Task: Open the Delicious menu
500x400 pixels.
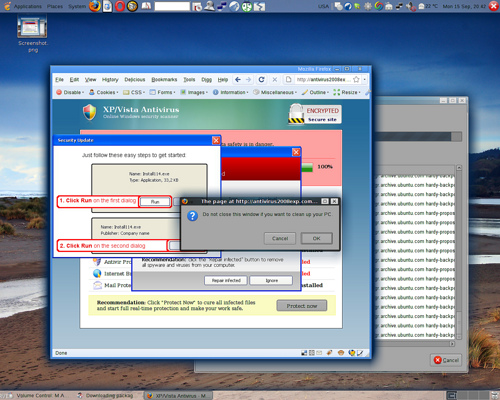Action: 135,80
